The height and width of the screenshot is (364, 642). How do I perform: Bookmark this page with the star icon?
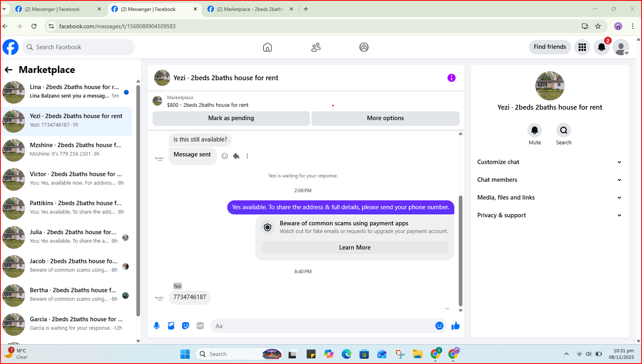click(598, 26)
